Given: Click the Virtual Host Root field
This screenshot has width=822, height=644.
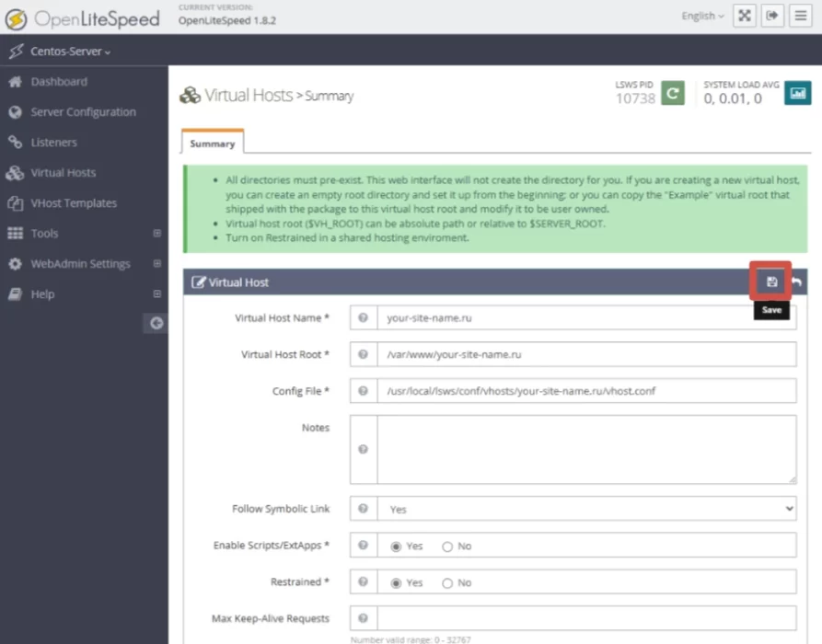Looking at the screenshot, I should [586, 354].
